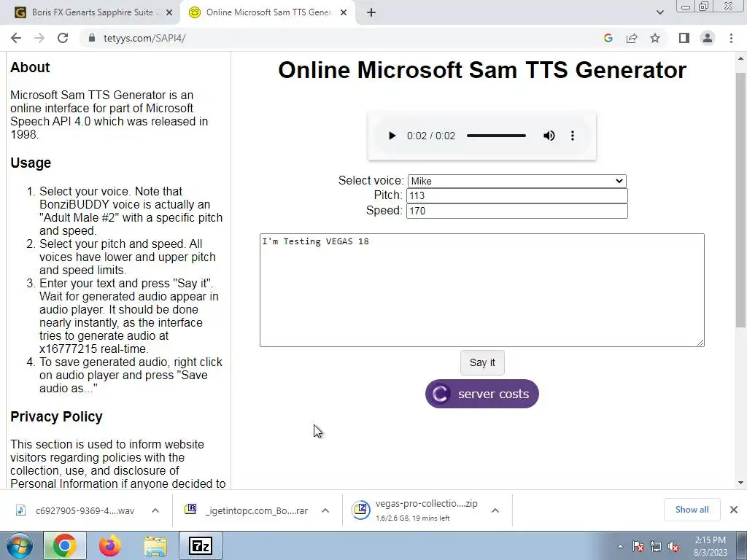Select the Online Microsoft Sam TTS tab
747x560 pixels.
click(x=267, y=12)
